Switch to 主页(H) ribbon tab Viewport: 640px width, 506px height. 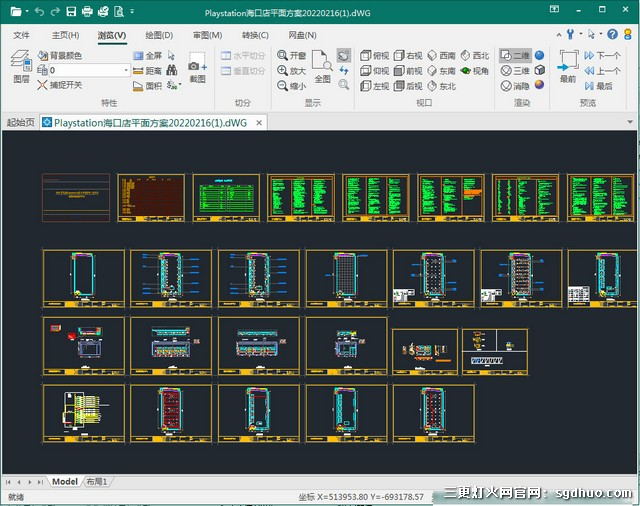[65, 35]
